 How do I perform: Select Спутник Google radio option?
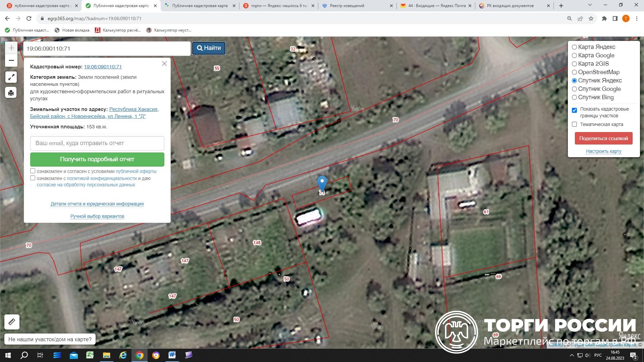574,89
